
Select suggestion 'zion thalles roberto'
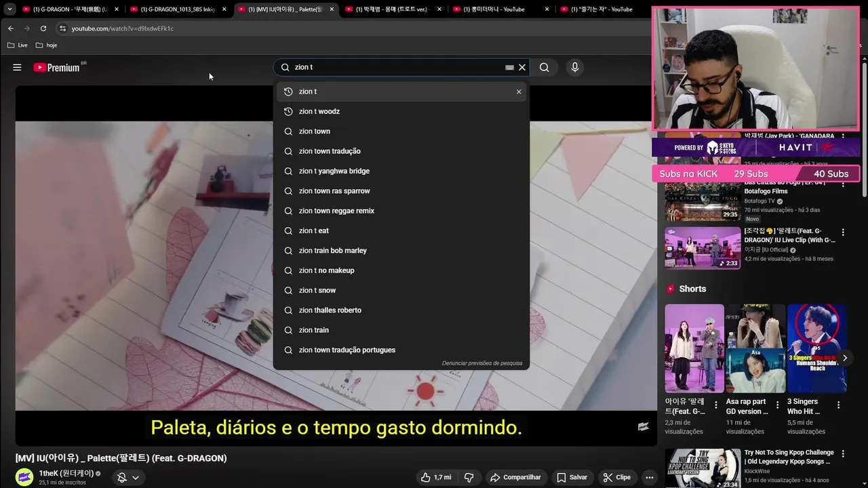(401, 310)
